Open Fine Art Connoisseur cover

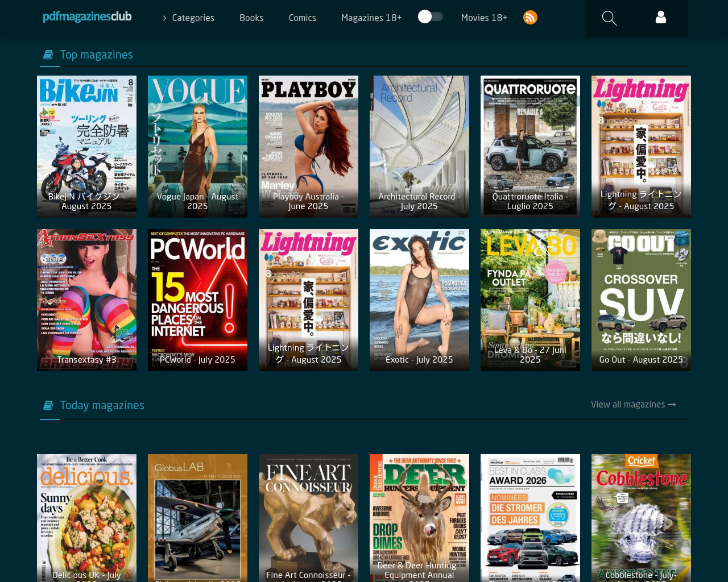click(x=308, y=518)
